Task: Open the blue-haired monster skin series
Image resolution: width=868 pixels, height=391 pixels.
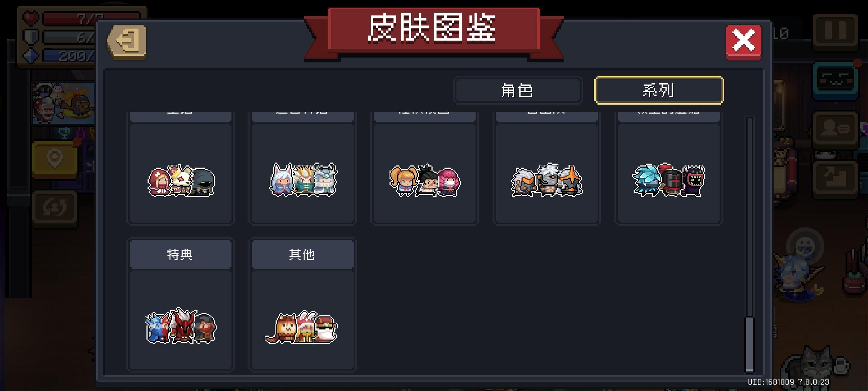Action: (x=669, y=168)
